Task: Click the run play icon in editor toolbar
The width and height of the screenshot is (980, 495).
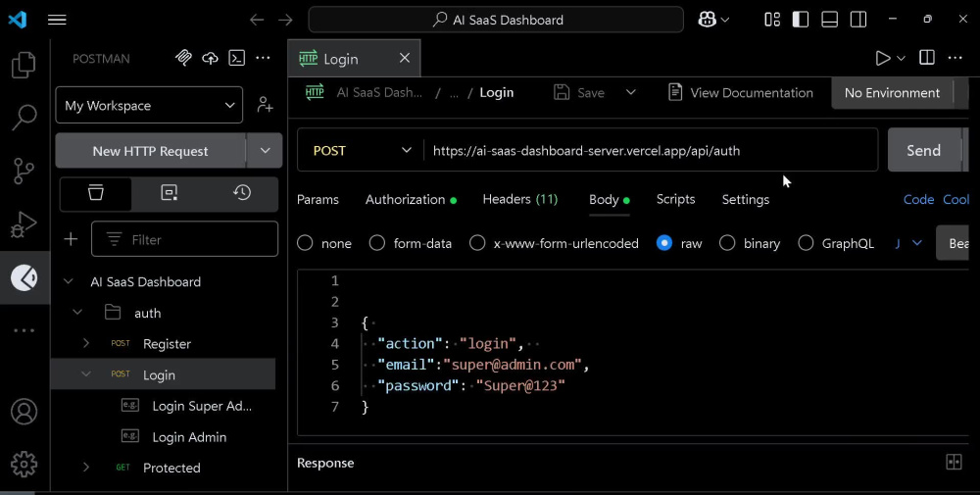Action: 883,58
